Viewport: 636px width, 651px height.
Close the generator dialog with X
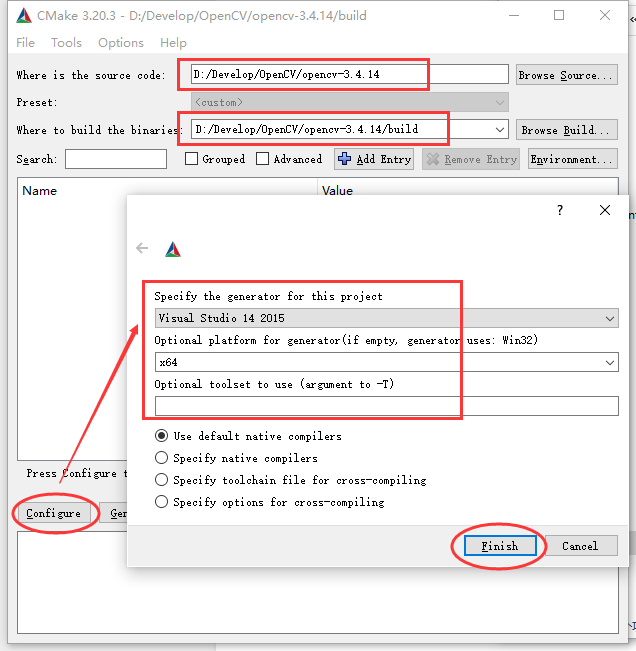tap(605, 210)
